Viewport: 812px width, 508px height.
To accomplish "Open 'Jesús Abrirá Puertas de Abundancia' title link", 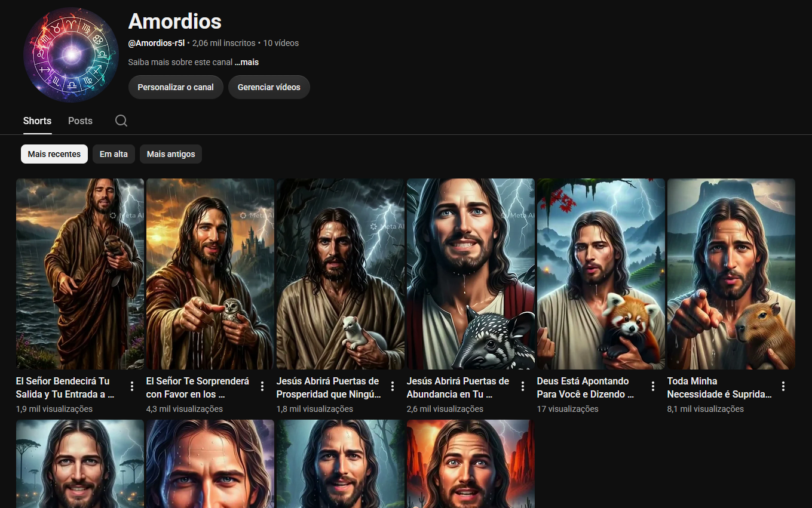I will 458,387.
